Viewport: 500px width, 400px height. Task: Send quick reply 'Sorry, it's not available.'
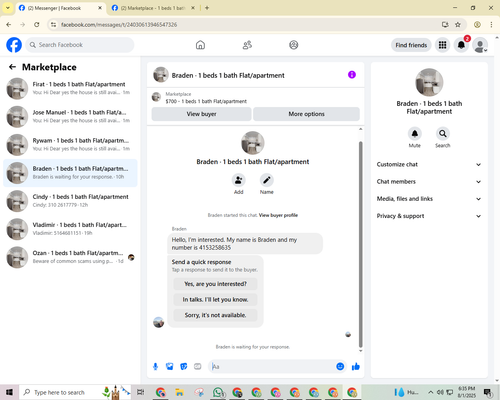[215, 315]
